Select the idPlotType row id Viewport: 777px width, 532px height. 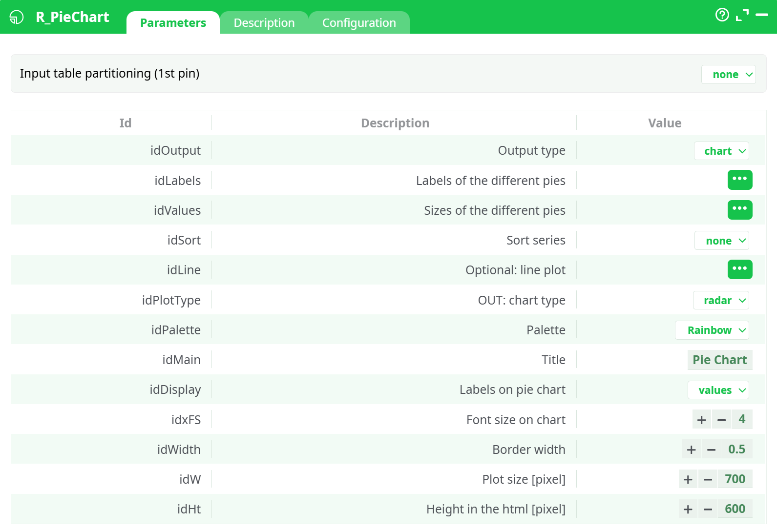171,300
